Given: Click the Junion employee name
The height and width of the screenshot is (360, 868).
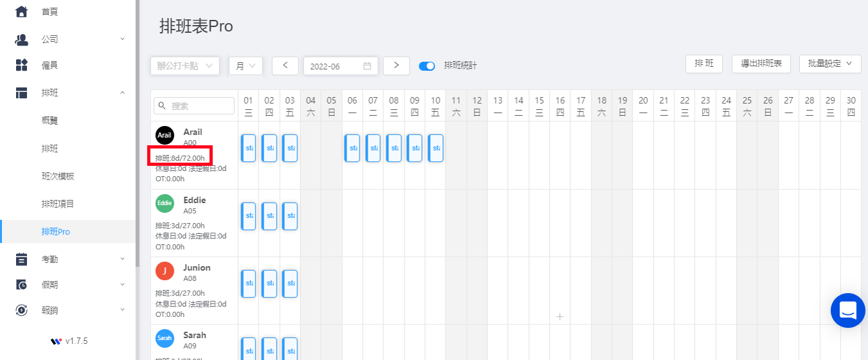Looking at the screenshot, I should (x=197, y=267).
